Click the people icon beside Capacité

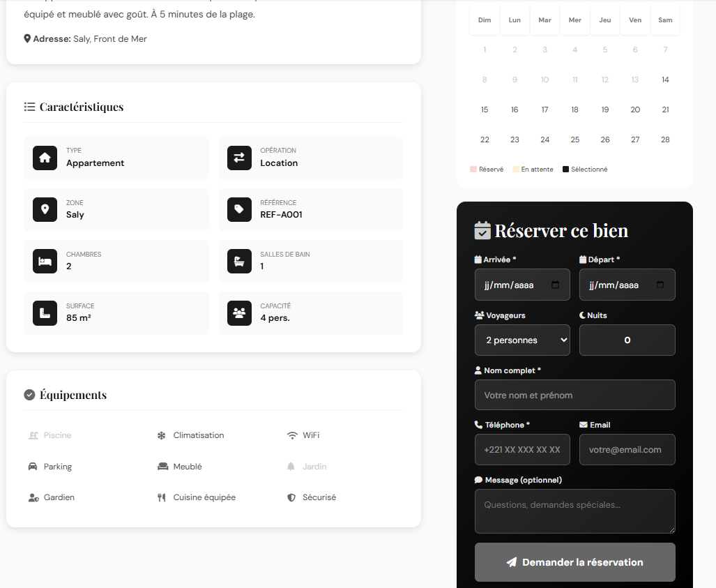(x=239, y=313)
